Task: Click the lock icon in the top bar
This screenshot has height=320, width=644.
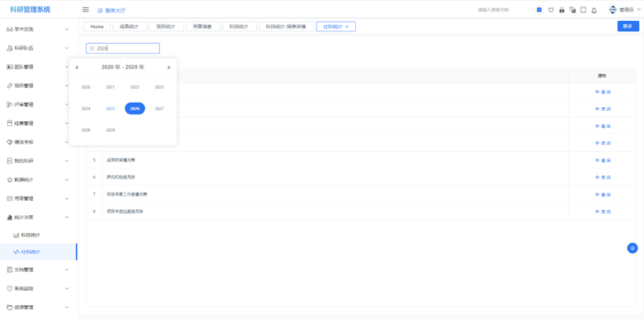Action: click(x=561, y=10)
